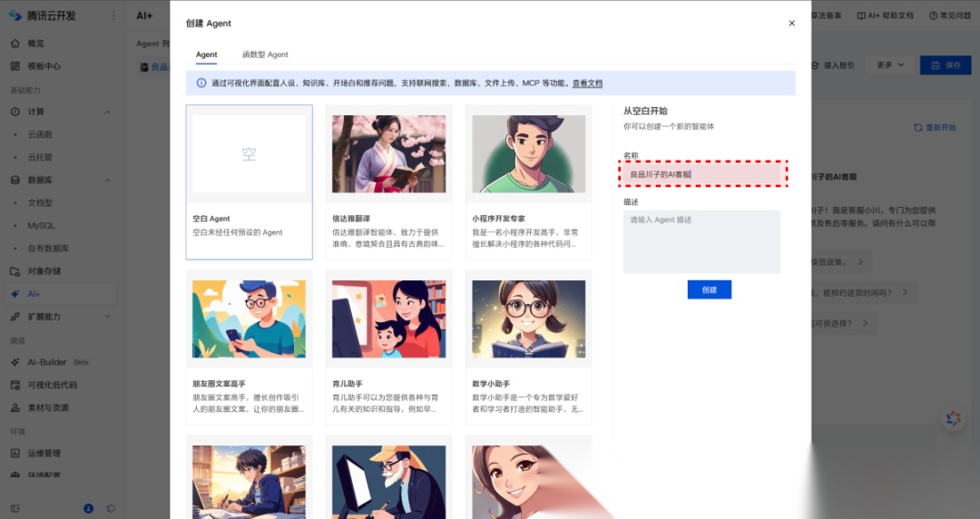Click the 对象存储 folder icon
Viewport: 980px width, 519px height.
15,271
